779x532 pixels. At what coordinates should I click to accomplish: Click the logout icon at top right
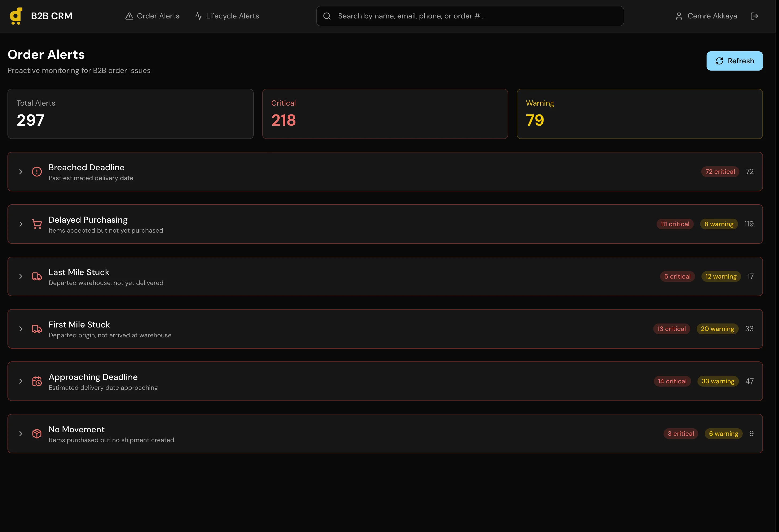(x=754, y=16)
